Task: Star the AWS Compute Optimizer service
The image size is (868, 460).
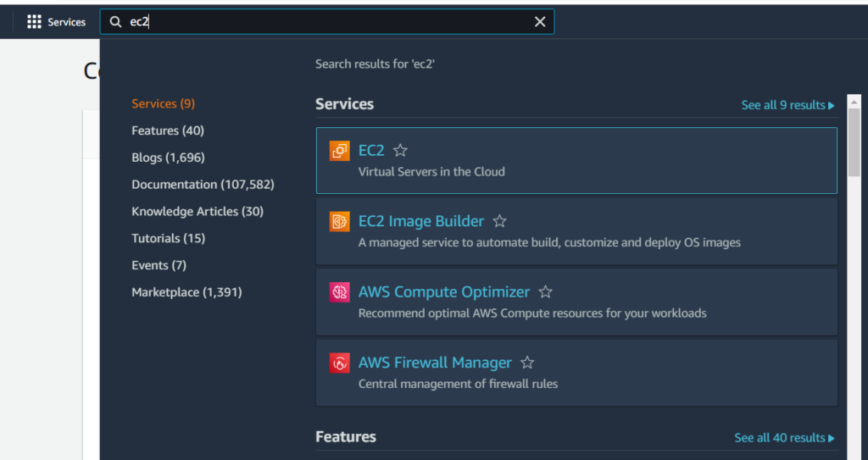Action: pyautogui.click(x=545, y=291)
